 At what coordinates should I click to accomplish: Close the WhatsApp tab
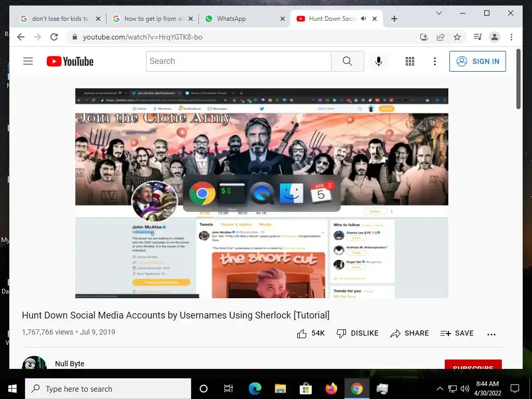pos(282,19)
